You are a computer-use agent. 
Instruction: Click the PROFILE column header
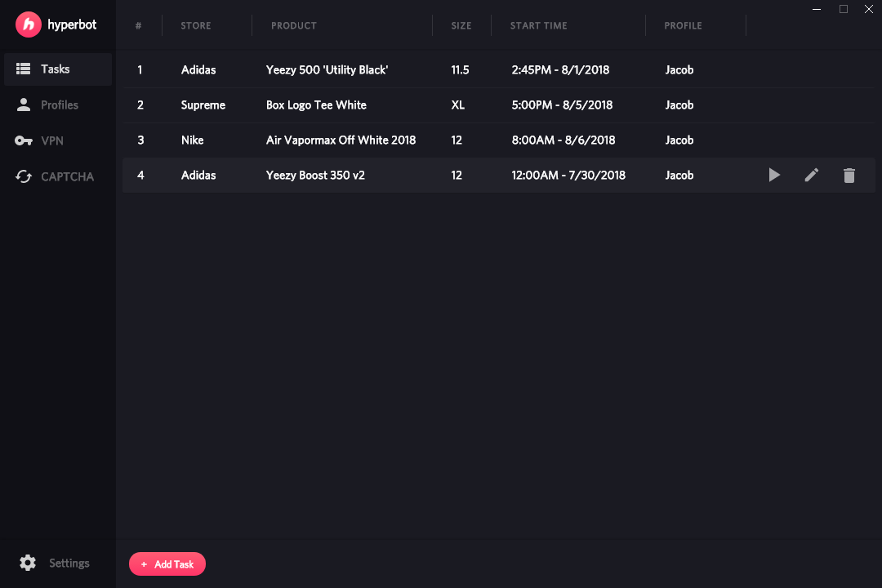click(x=683, y=26)
